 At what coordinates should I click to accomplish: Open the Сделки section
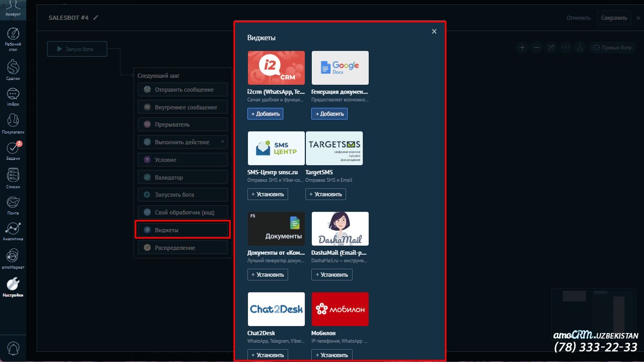[13, 70]
